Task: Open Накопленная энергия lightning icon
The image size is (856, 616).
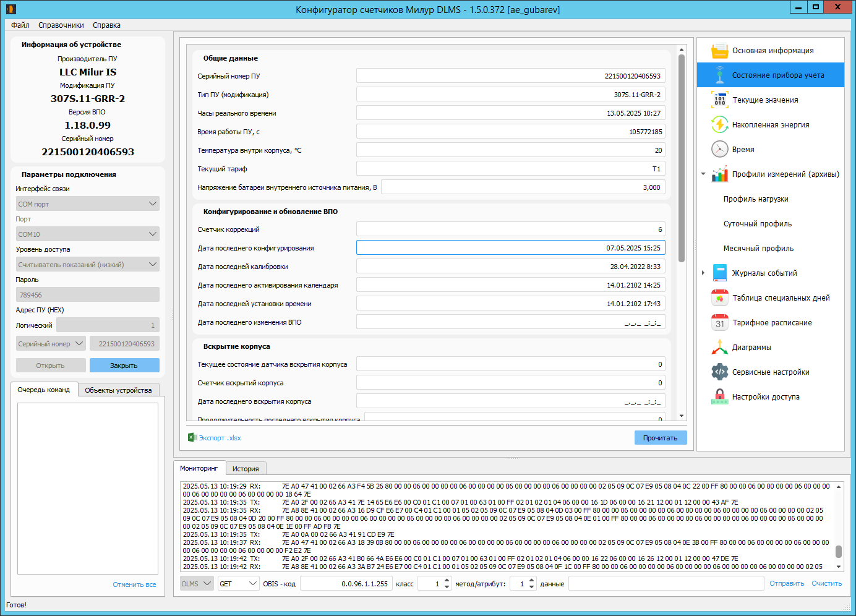Action: pyautogui.click(x=719, y=125)
